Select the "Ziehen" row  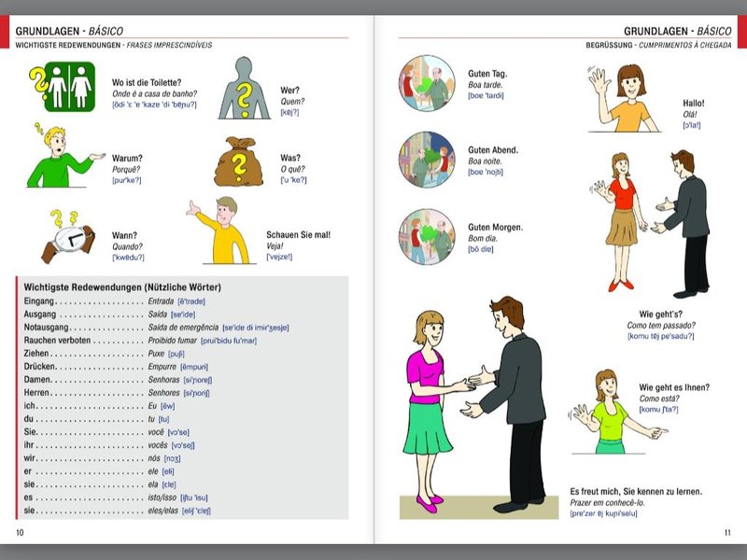pyautogui.click(x=104, y=354)
